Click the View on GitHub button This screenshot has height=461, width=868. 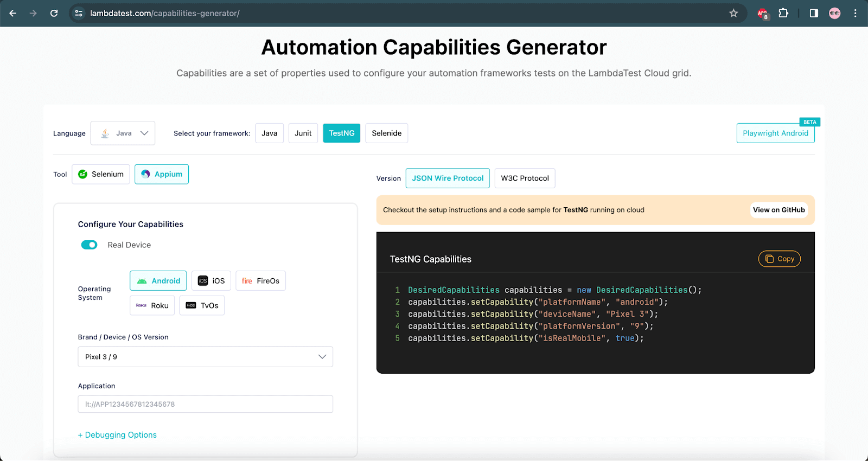(x=778, y=210)
